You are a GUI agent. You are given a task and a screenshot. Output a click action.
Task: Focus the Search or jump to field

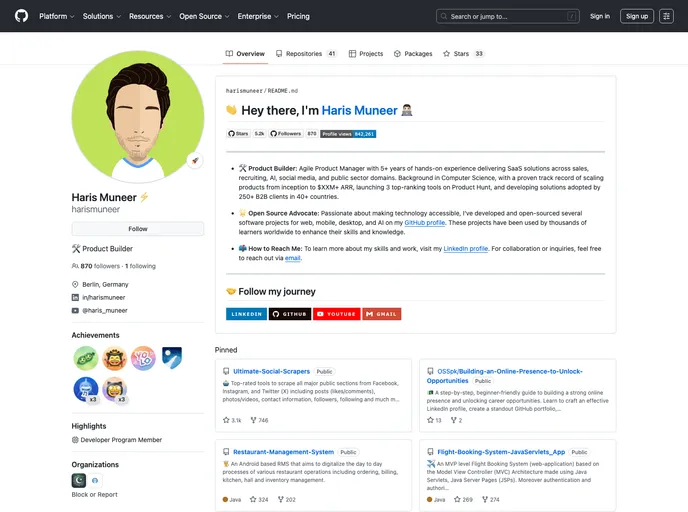[x=508, y=16]
